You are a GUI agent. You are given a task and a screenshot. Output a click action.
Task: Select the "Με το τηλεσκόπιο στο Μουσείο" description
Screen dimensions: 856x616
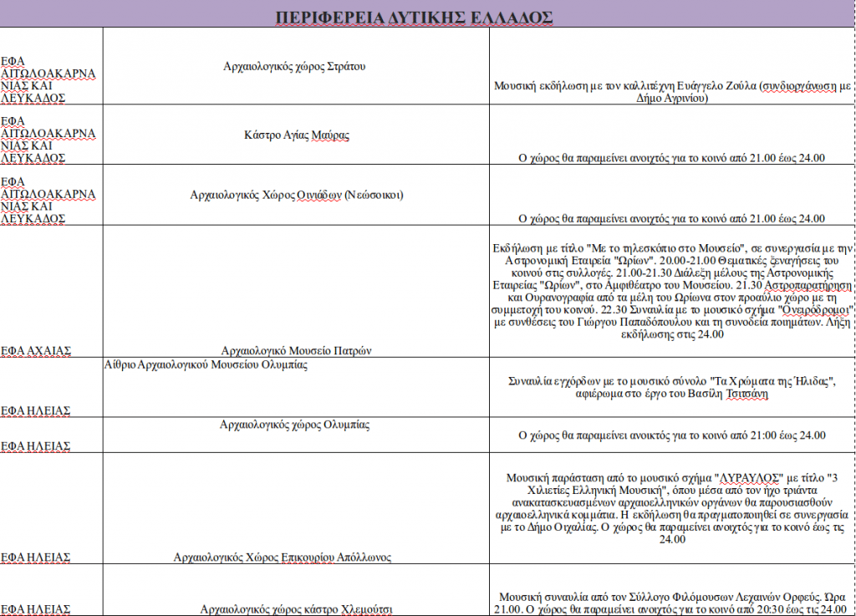(x=672, y=290)
